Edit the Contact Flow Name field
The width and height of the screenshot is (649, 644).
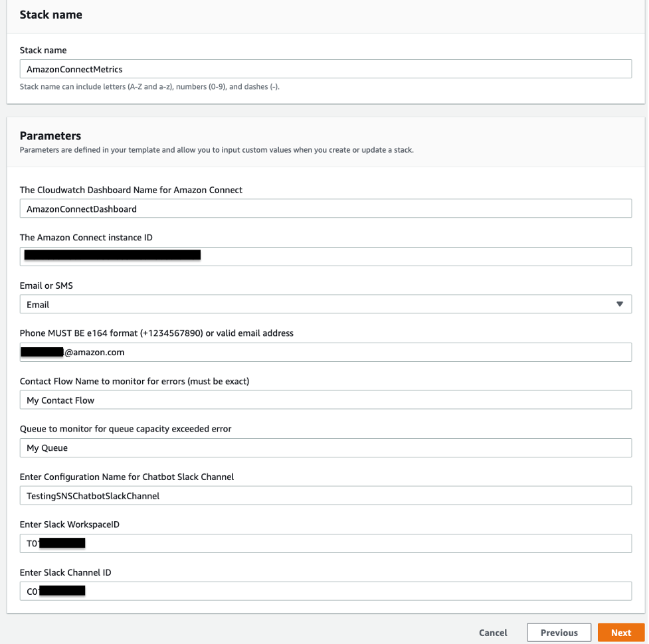[325, 400]
